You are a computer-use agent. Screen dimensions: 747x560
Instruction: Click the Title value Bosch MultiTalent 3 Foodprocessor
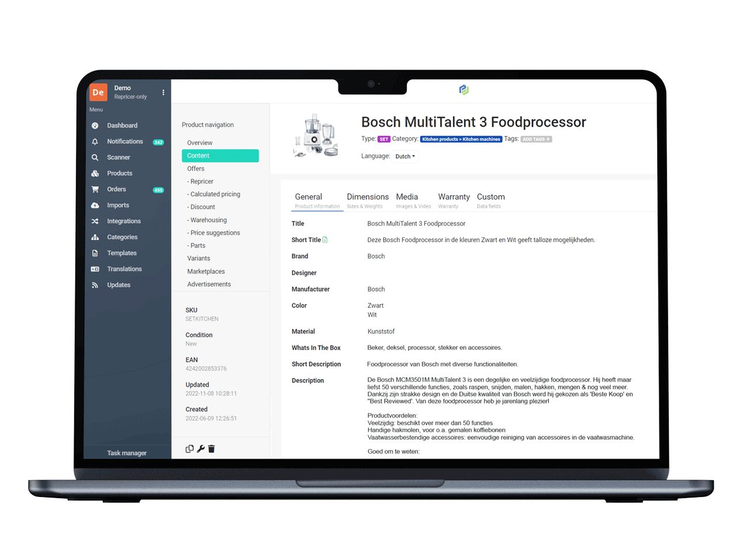click(416, 223)
